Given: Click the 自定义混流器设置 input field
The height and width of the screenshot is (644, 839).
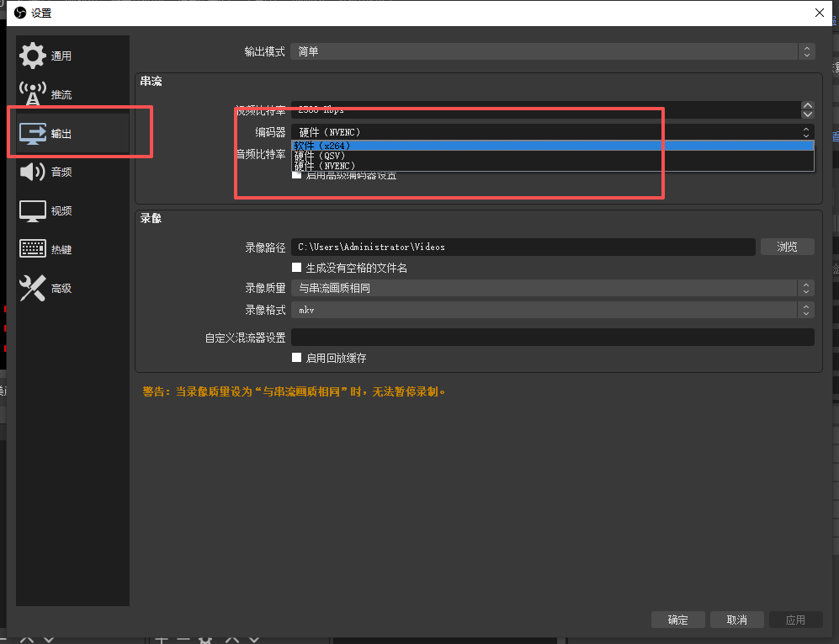Looking at the screenshot, I should coord(552,338).
